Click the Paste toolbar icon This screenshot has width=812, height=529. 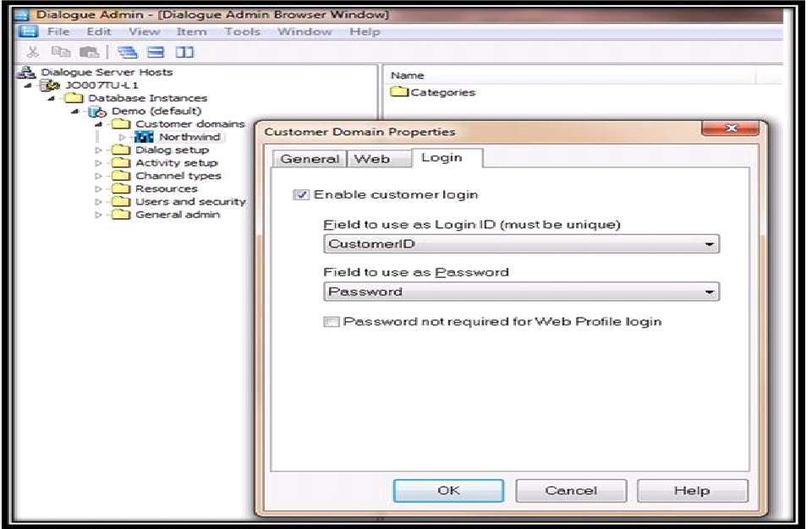click(87, 52)
